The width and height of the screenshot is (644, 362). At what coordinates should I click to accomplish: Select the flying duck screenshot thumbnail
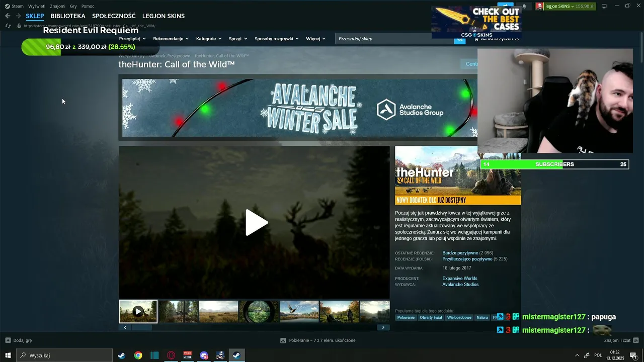pyautogui.click(x=299, y=312)
